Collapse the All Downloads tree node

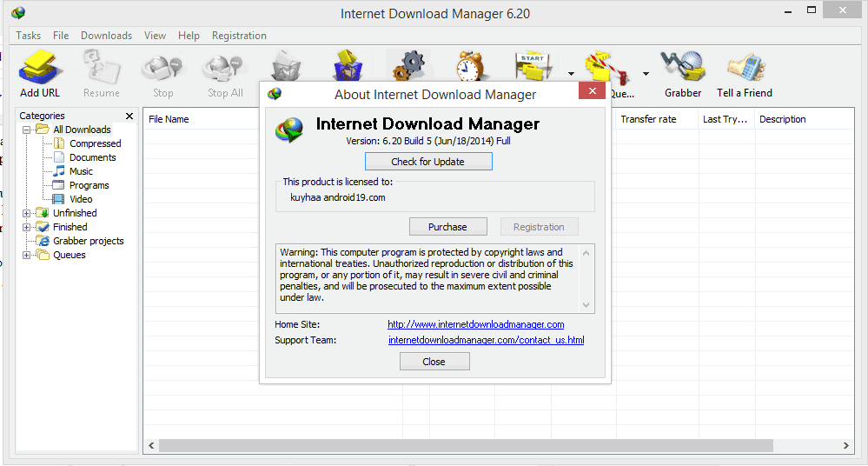coord(26,130)
